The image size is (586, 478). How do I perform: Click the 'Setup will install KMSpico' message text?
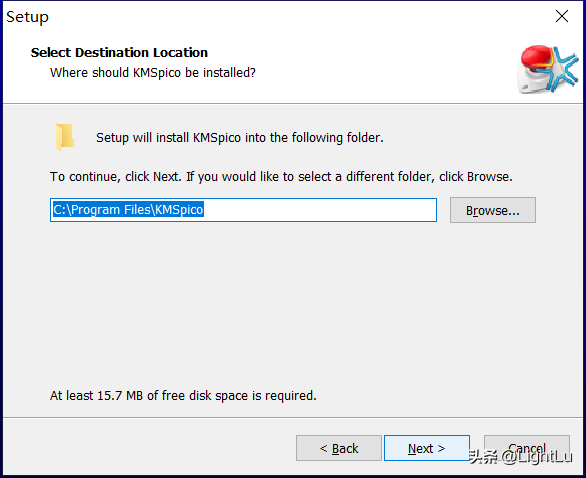click(240, 138)
